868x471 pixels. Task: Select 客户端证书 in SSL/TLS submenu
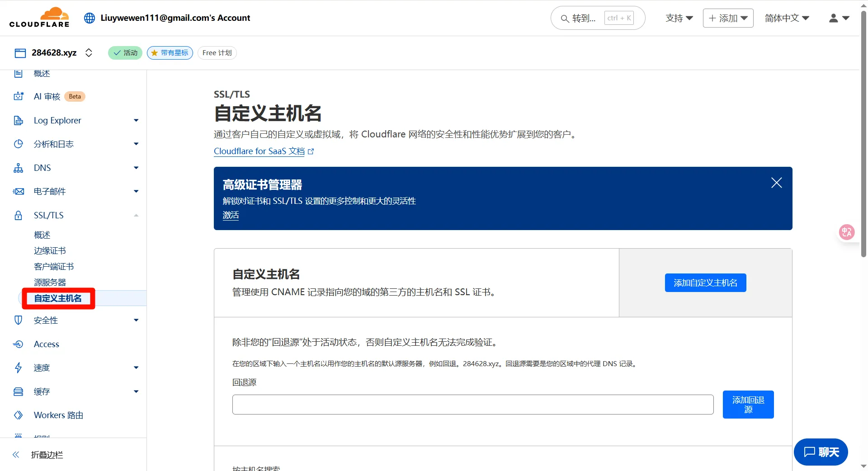tap(54, 266)
